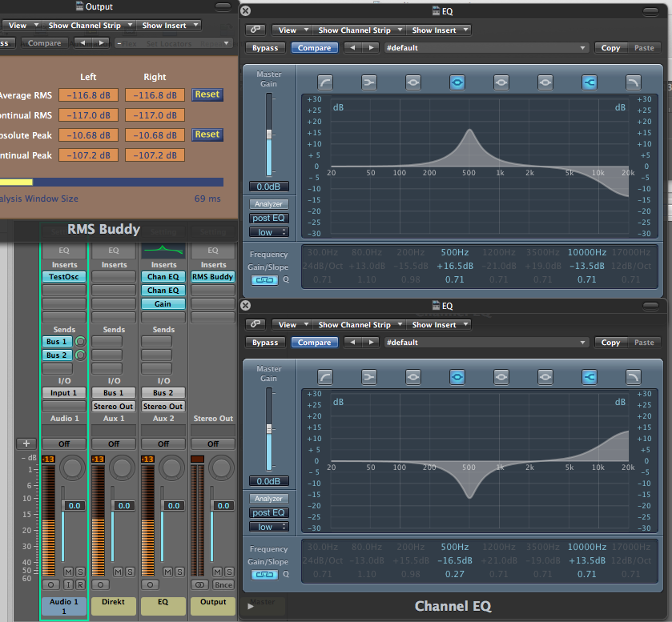
Task: Click the chain link icon in the 500Hz-cut EQ window
Action: [x=256, y=324]
